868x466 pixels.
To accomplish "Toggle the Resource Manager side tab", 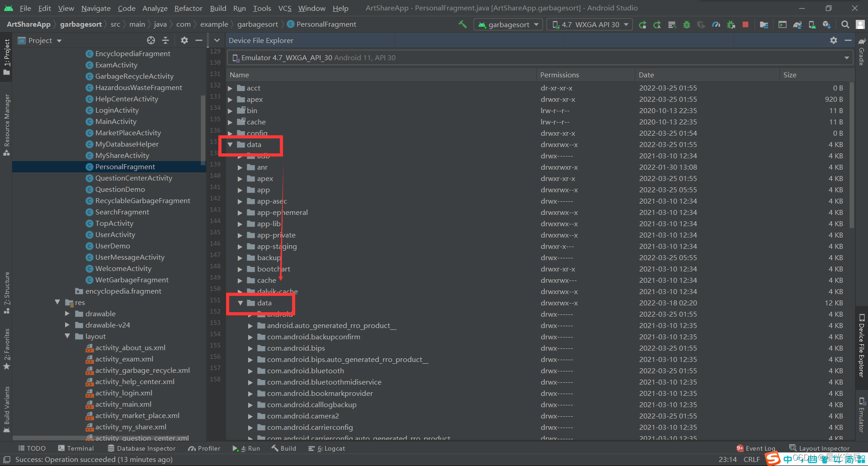I will 6,125.
